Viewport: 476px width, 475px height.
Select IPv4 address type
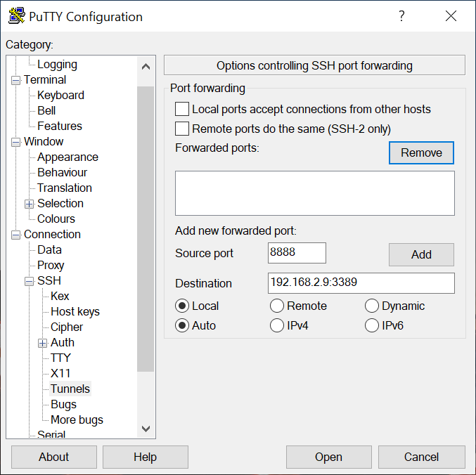click(277, 325)
